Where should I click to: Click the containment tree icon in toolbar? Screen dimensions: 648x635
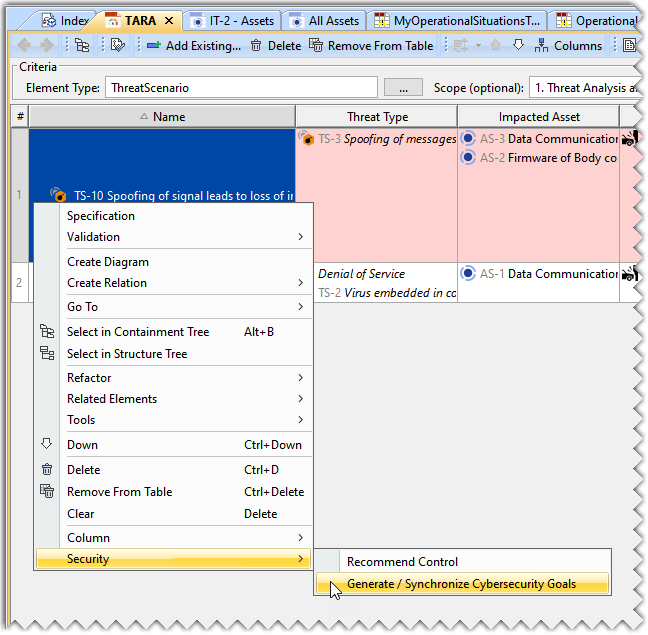click(x=82, y=45)
